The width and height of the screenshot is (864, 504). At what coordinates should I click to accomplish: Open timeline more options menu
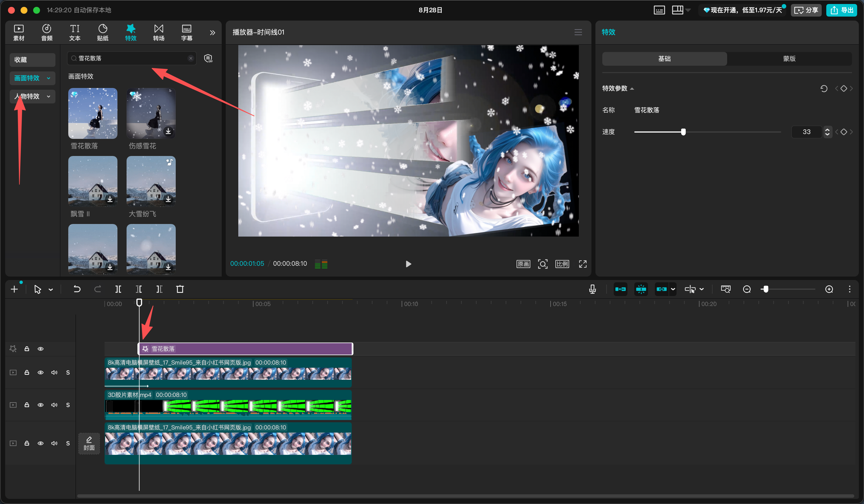tap(850, 289)
